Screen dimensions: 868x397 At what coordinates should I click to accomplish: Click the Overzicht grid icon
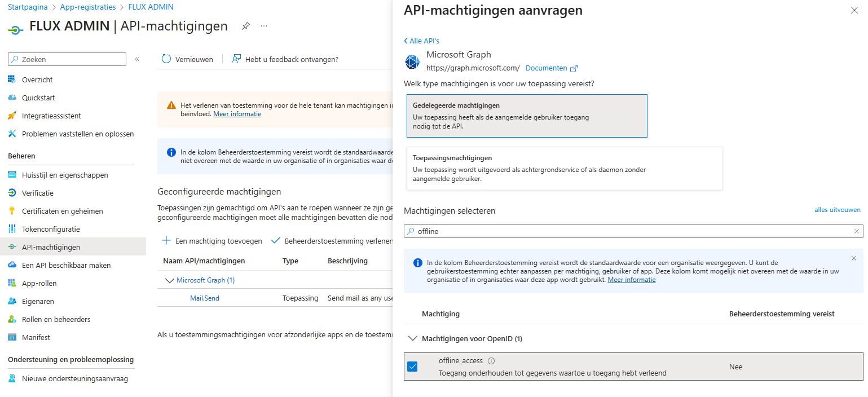click(x=12, y=80)
